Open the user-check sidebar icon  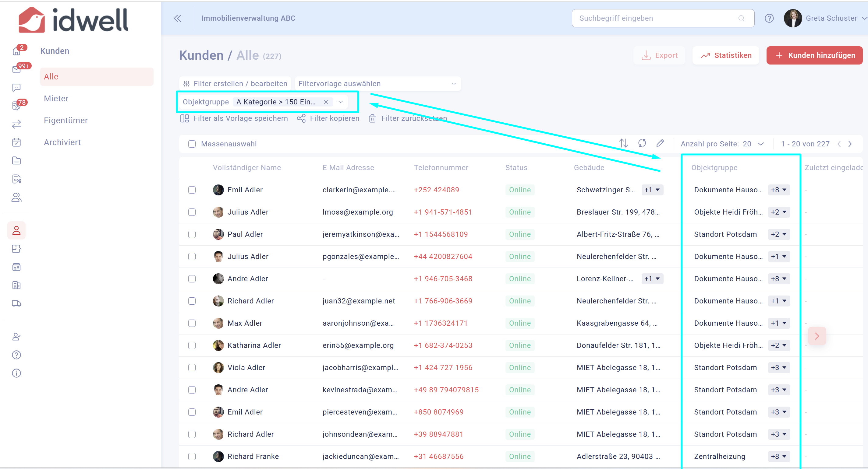pos(16,337)
